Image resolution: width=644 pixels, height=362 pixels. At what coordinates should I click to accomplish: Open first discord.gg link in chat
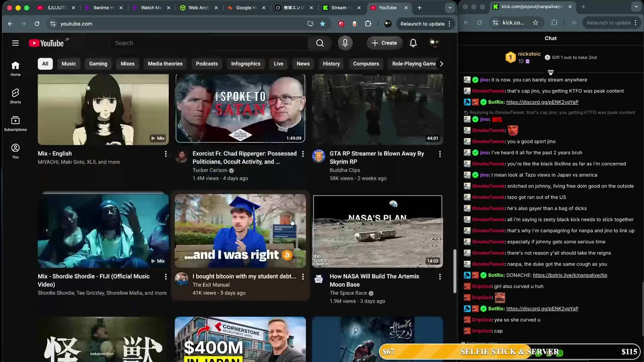click(x=542, y=102)
